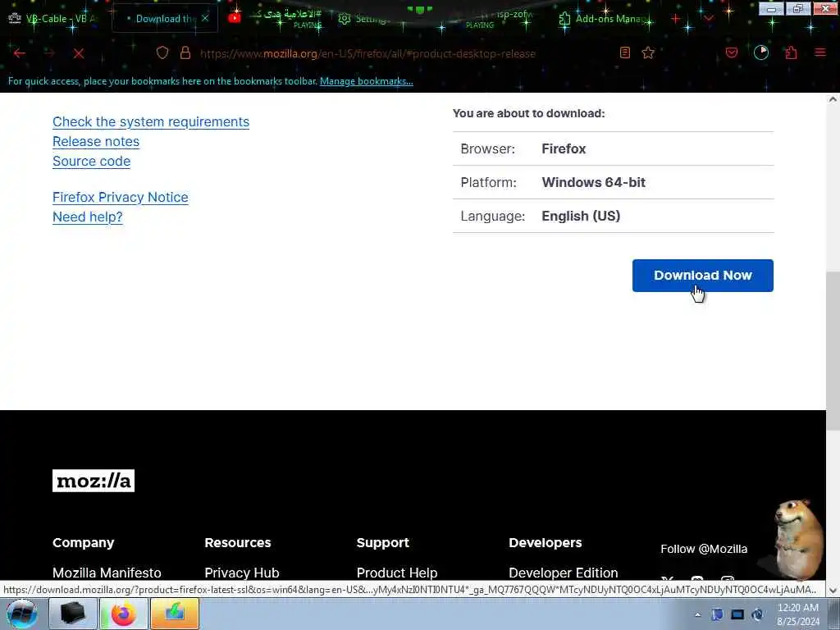Open Check the system requirements link

coord(151,122)
